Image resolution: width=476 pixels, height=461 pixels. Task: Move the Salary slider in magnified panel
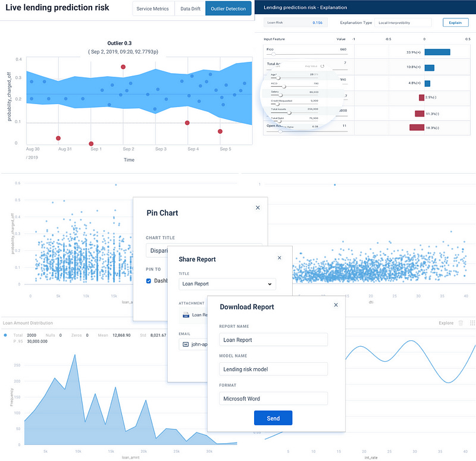click(x=280, y=95)
